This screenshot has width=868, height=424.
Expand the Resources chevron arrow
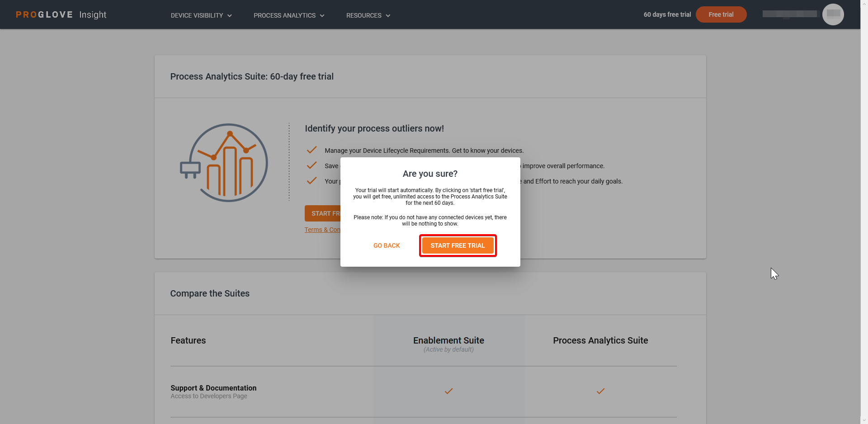pos(388,16)
